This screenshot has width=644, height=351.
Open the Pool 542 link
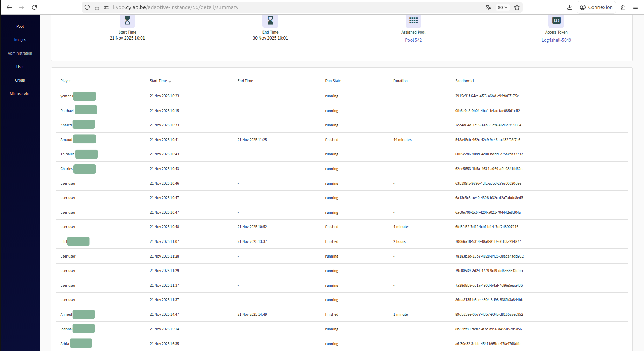coord(413,40)
